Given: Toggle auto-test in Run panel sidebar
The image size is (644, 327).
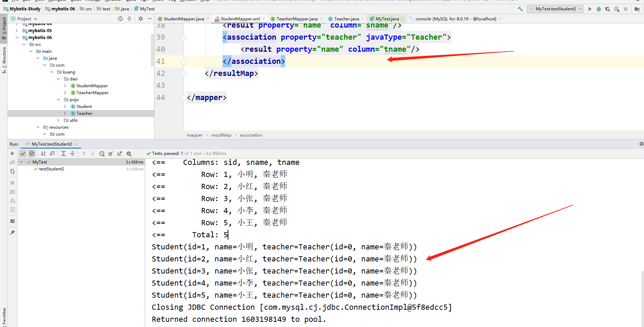Looking at the screenshot, I should pos(12,171).
